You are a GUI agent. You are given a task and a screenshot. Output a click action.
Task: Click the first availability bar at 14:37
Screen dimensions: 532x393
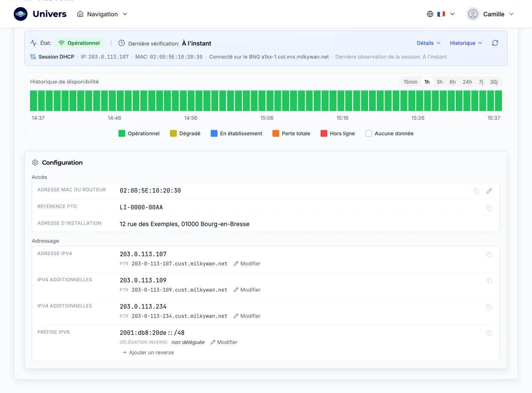tap(33, 101)
